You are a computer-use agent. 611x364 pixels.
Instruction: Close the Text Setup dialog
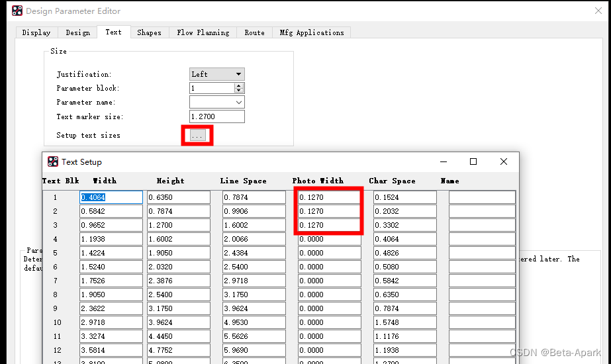503,161
